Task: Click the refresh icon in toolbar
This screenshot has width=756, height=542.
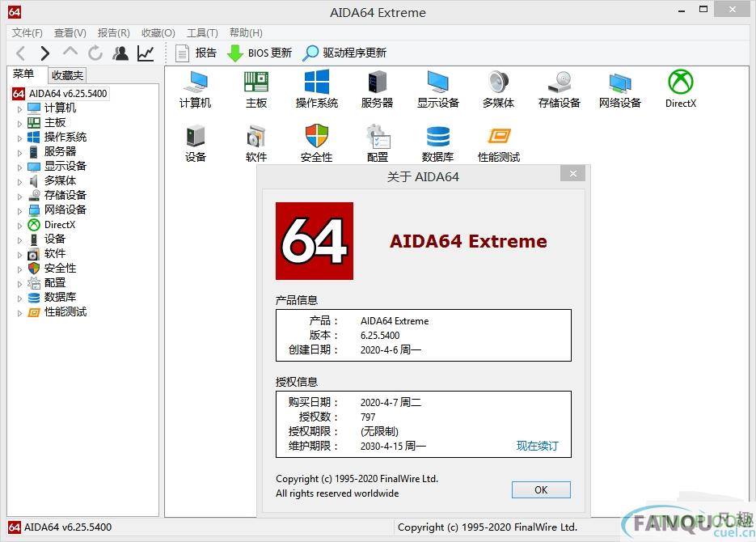Action: pos(95,53)
